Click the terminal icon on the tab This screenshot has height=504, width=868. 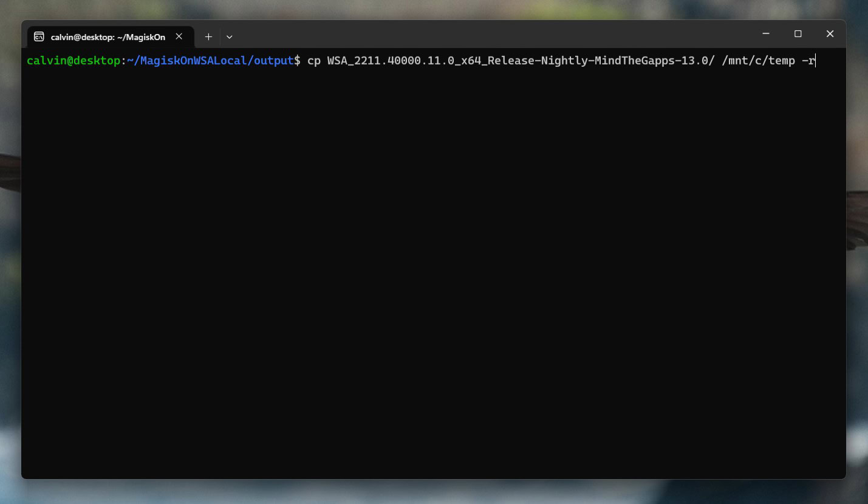pyautogui.click(x=39, y=37)
